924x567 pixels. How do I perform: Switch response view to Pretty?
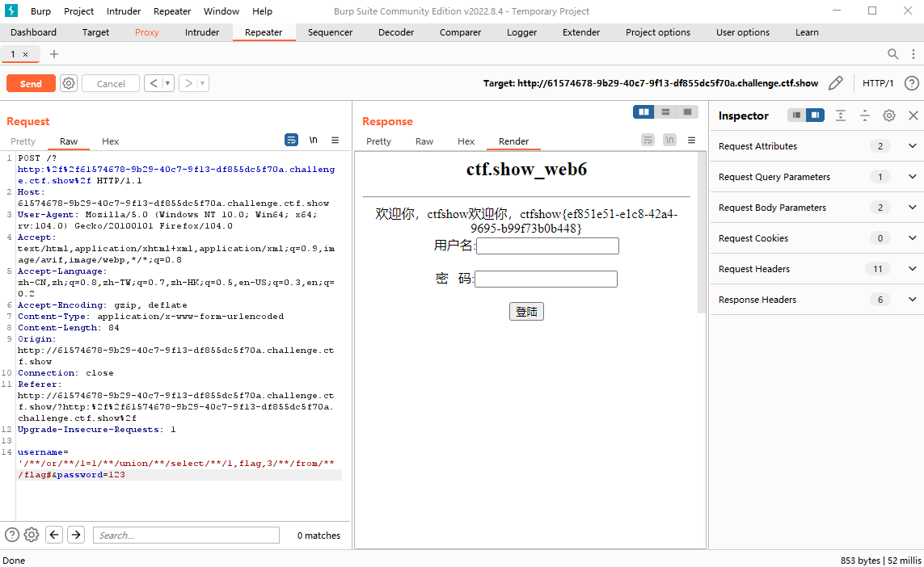coord(378,141)
